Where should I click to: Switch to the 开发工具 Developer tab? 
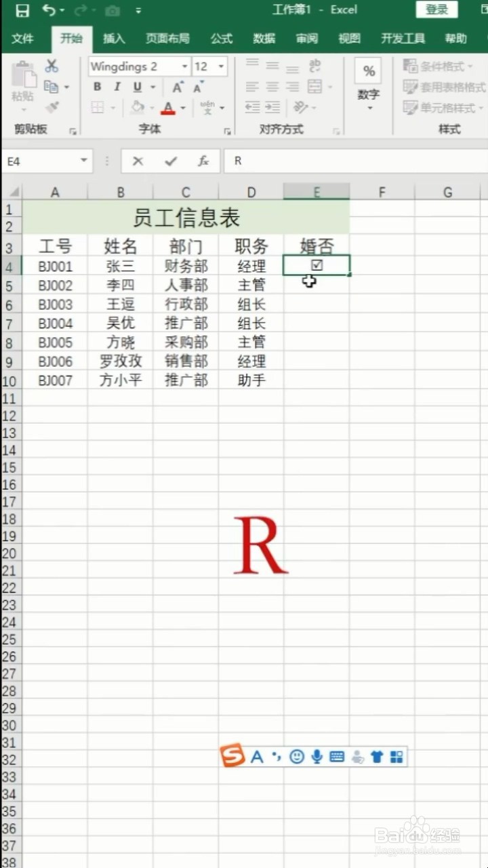tap(403, 39)
